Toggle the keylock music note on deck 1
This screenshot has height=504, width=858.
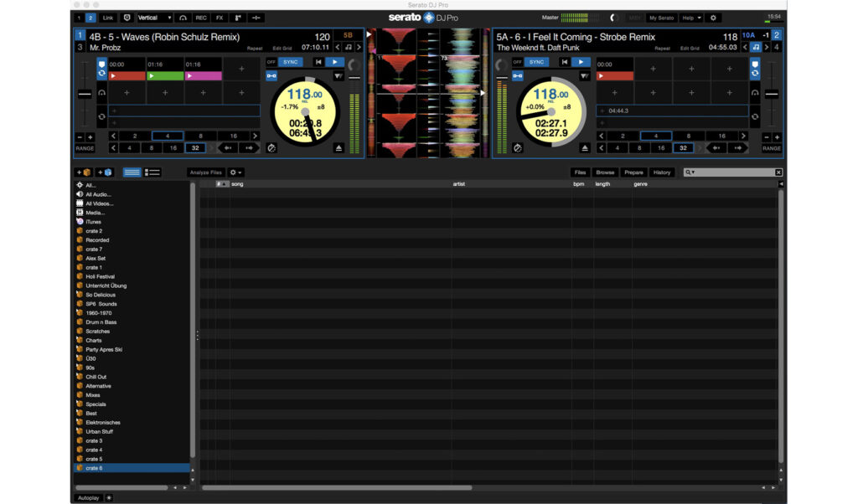point(348,48)
